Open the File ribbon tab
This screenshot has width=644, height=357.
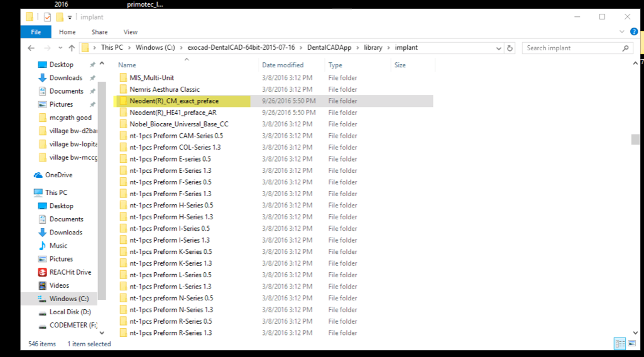click(36, 32)
